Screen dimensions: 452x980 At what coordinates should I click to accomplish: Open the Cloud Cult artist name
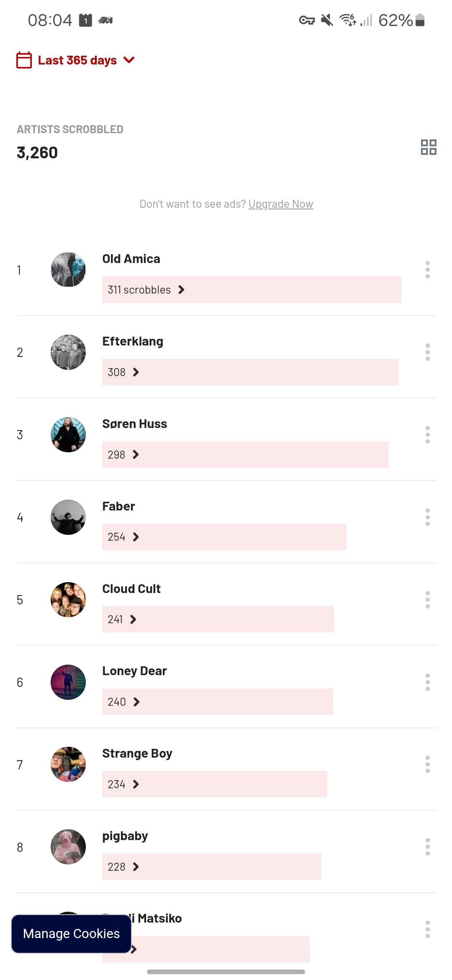click(x=131, y=589)
